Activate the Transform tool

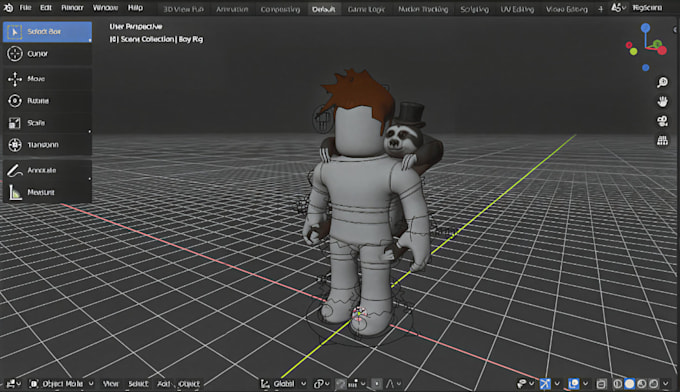(47, 144)
